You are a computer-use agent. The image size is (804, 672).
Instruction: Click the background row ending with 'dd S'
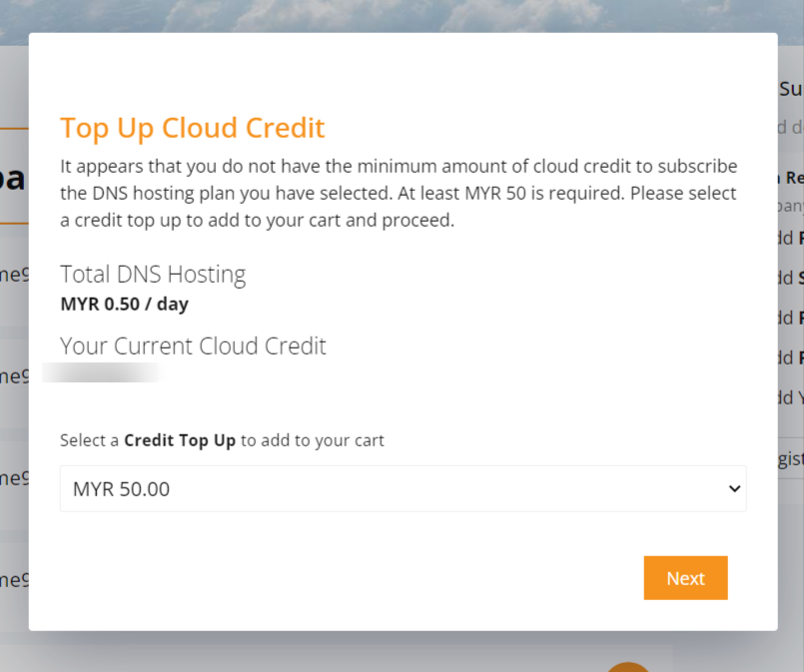tap(791, 278)
